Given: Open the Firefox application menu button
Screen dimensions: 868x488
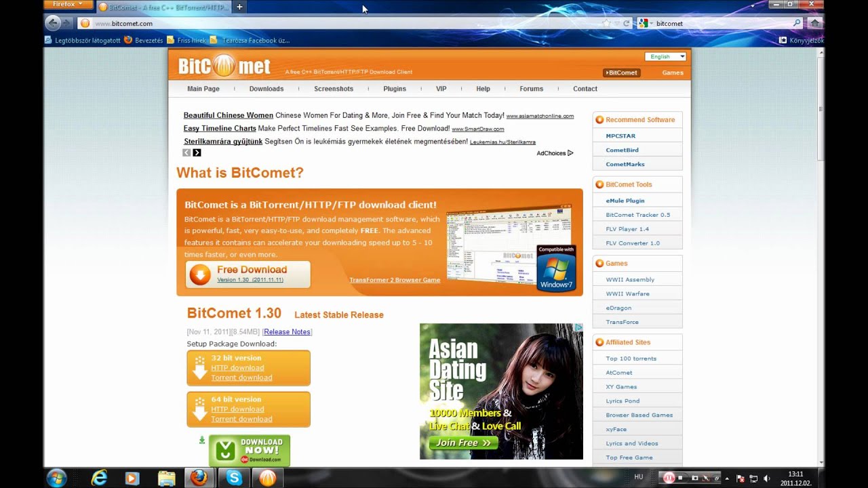Looking at the screenshot, I should pyautogui.click(x=67, y=5).
